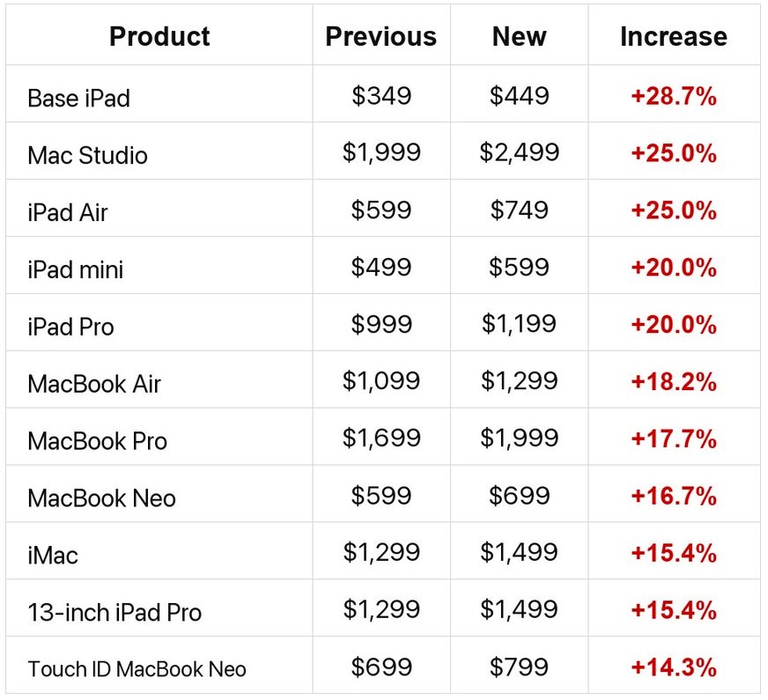The width and height of the screenshot is (768, 700).
Task: Select the $2,499 new price cell
Action: (x=519, y=151)
